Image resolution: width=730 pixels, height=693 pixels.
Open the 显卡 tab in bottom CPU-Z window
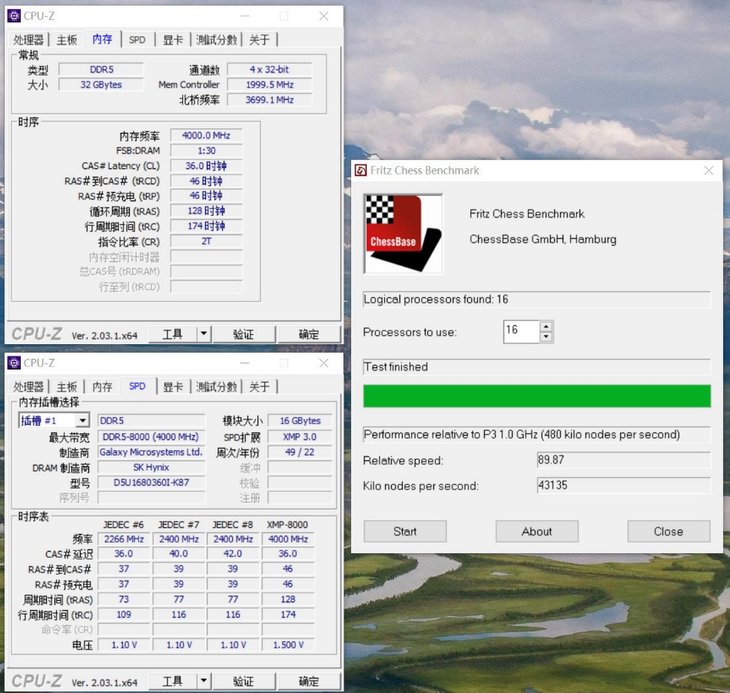(173, 387)
